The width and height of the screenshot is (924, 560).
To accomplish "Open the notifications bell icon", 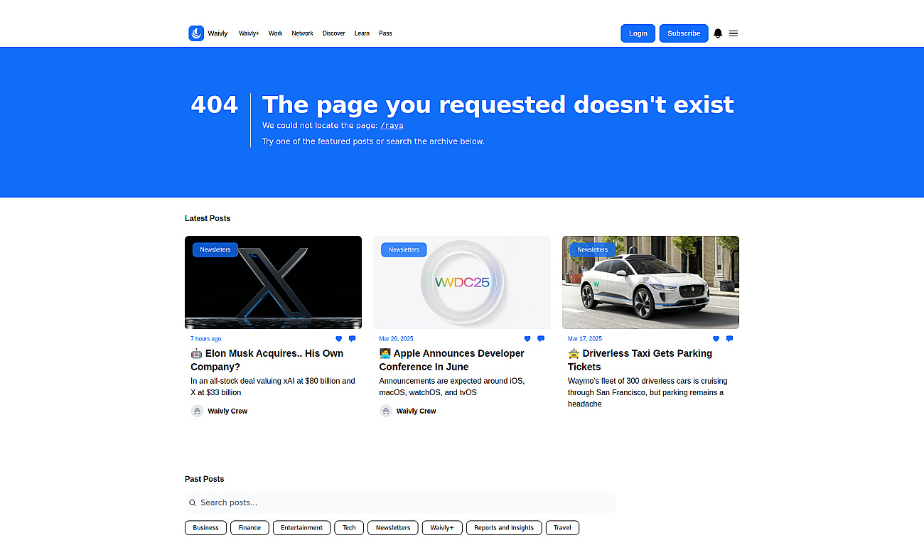I will click(x=718, y=33).
